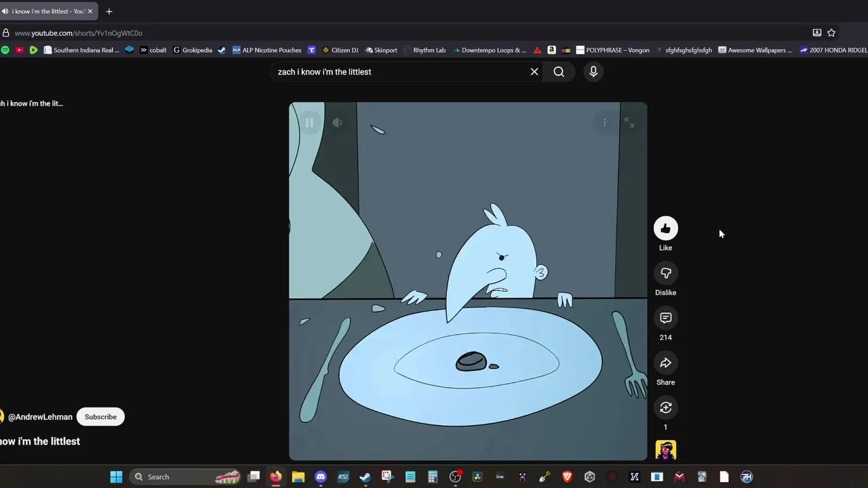This screenshot has width=868, height=488.
Task: Open the 7H icon on taskbar
Action: click(x=747, y=476)
